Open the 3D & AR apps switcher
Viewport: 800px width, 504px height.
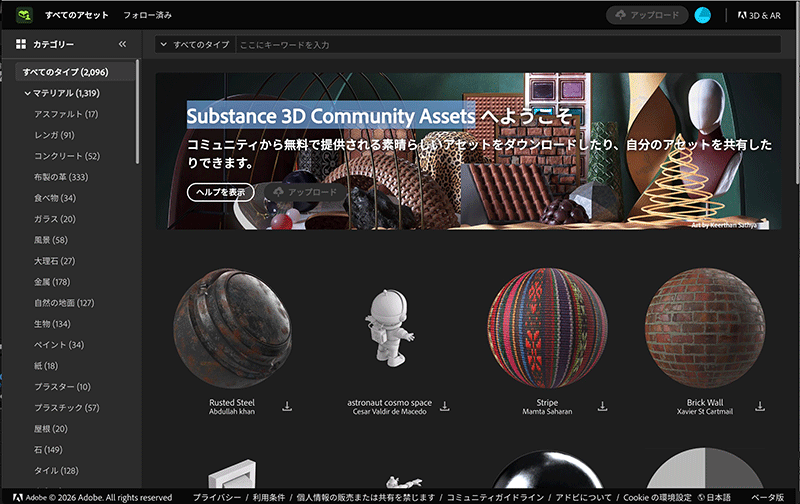click(758, 15)
